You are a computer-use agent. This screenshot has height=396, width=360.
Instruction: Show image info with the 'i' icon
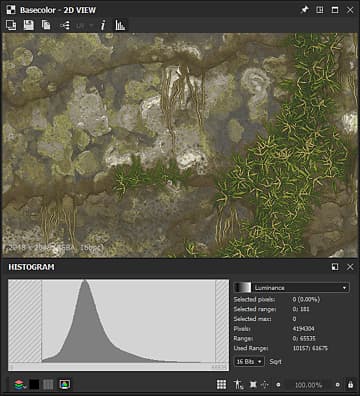click(103, 25)
